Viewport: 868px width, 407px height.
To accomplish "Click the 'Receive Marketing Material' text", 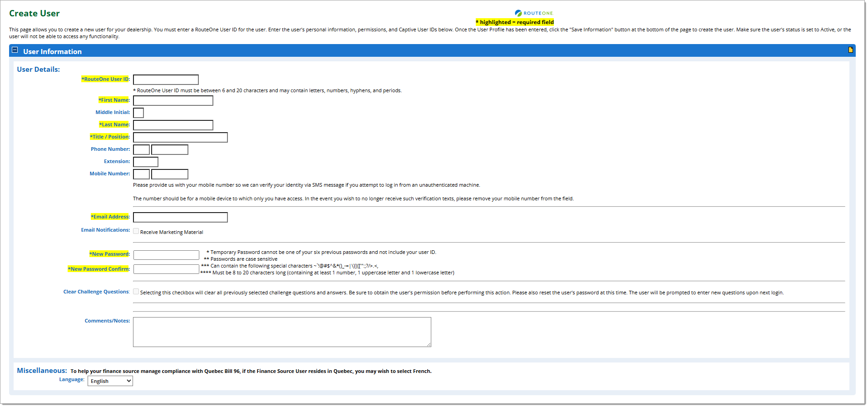I will point(172,232).
